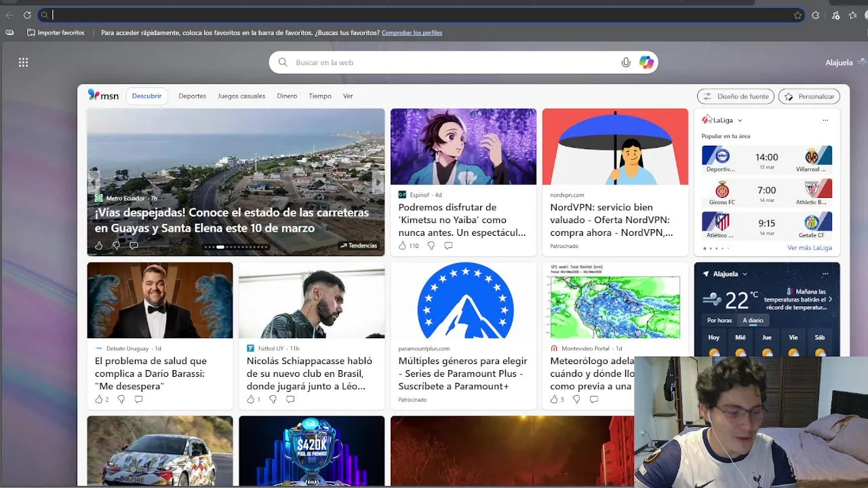Open the LaLiga card more options menu
The width and height of the screenshot is (868, 488).
[x=825, y=120]
